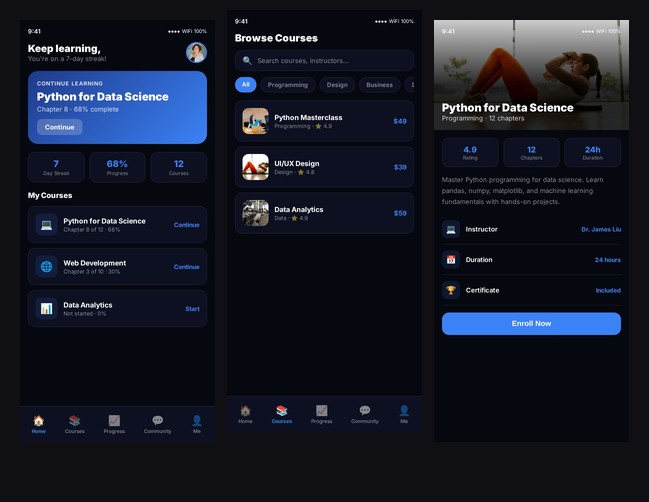Image resolution: width=649 pixels, height=502 pixels.
Task: Click the Dr. James Liu instructor link
Action: [x=600, y=230]
